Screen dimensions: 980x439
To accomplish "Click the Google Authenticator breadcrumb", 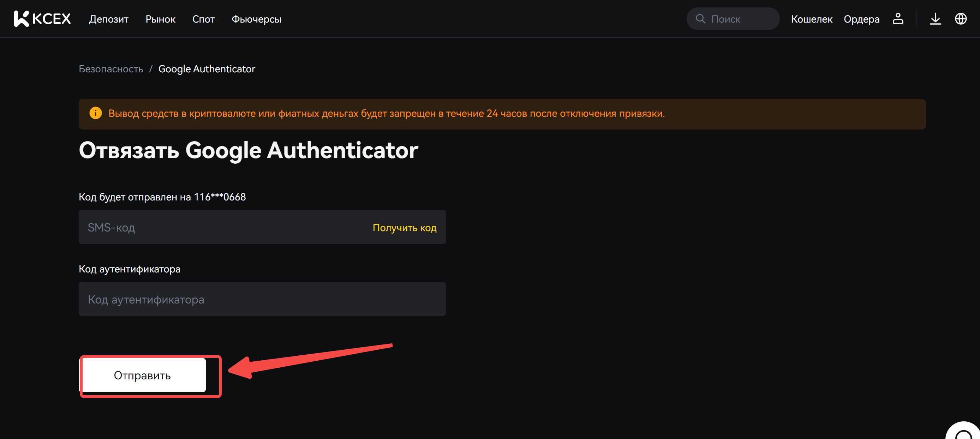I will tap(207, 69).
